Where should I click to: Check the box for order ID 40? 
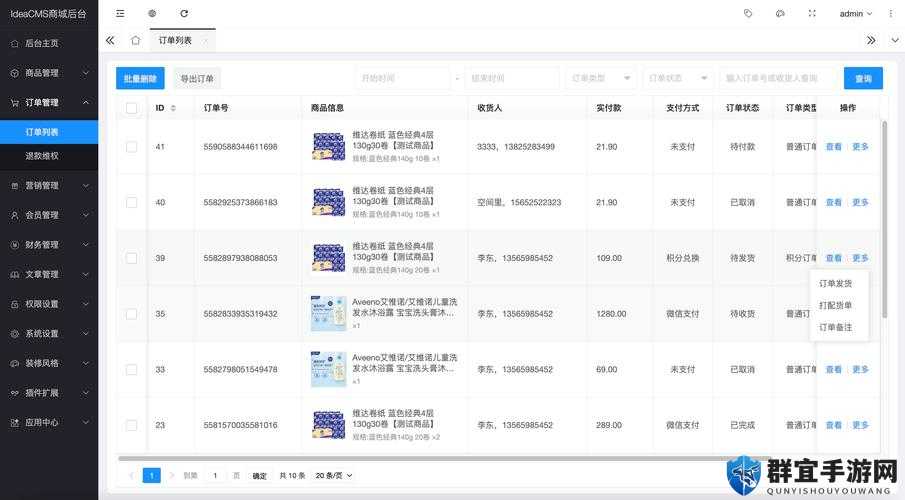pos(132,203)
